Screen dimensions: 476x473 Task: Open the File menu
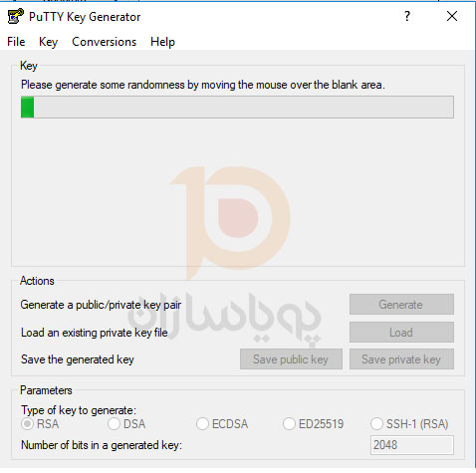pos(16,42)
